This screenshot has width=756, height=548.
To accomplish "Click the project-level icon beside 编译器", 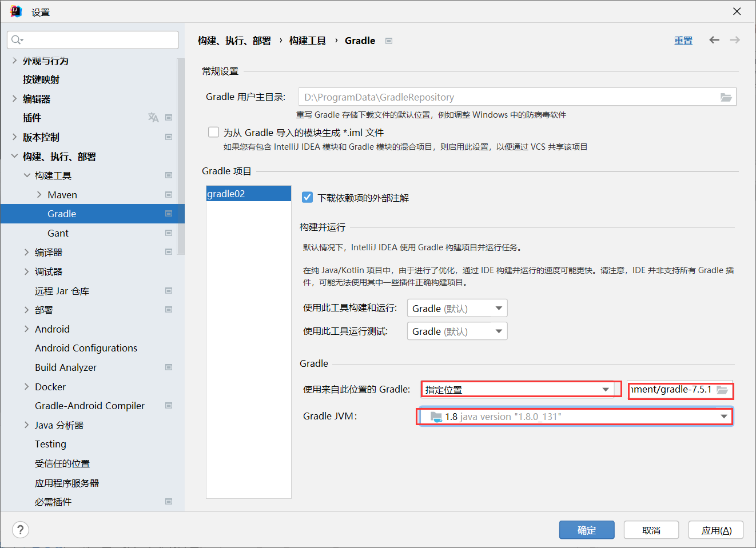I will 169,251.
